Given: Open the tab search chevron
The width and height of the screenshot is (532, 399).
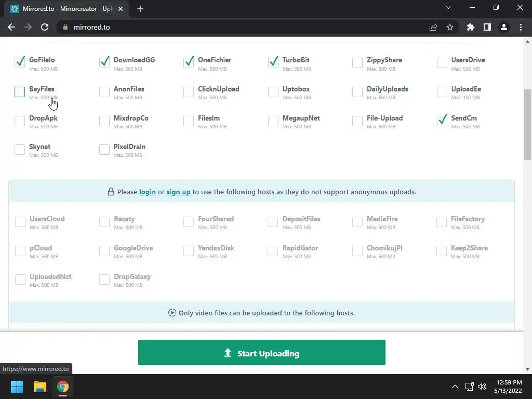Looking at the screenshot, I should coord(448,7).
